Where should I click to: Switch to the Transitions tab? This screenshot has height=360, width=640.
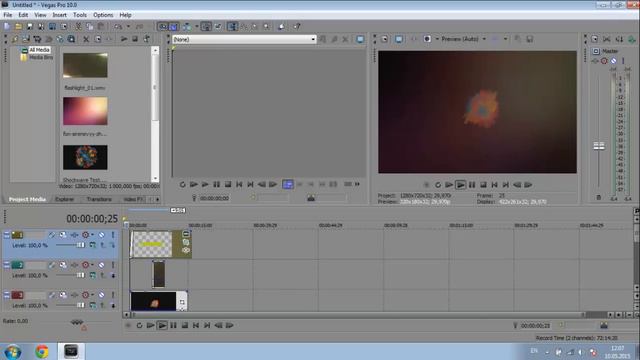click(99, 199)
